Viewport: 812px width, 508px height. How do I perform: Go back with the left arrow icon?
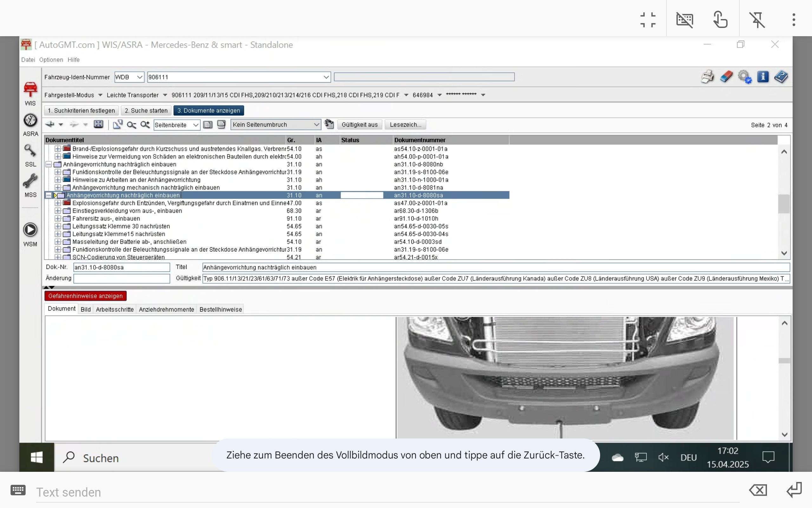[50, 125]
